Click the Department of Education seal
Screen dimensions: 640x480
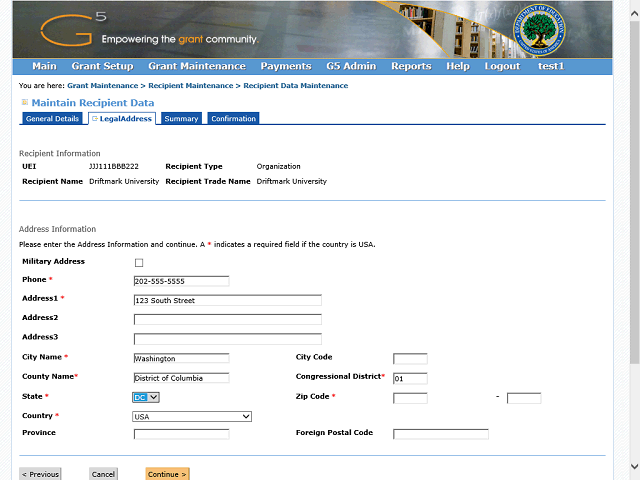click(539, 30)
